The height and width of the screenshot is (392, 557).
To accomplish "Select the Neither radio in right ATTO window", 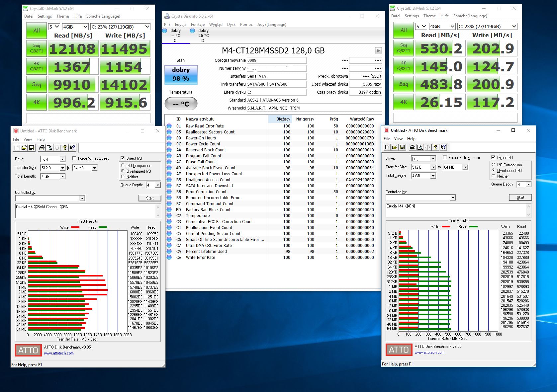I will tap(494, 176).
